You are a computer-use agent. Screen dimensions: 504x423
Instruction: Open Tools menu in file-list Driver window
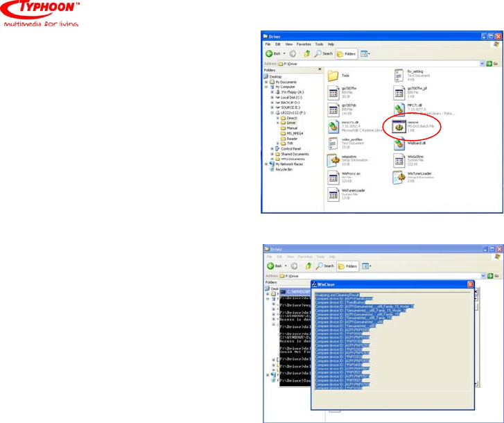[x=319, y=44]
